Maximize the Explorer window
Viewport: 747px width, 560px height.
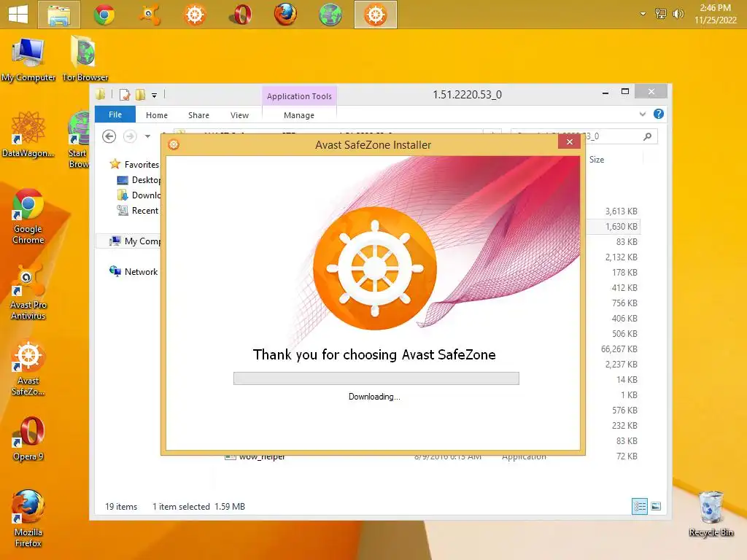click(x=625, y=92)
